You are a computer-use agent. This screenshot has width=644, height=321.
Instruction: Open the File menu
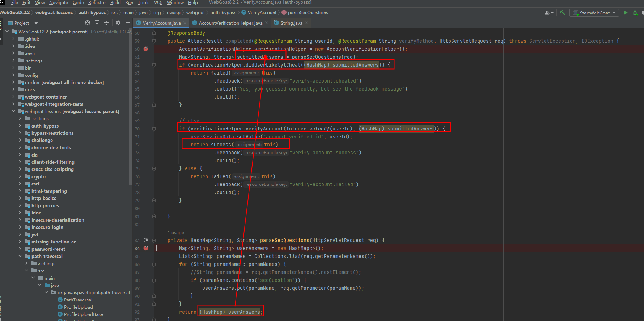click(x=14, y=3)
